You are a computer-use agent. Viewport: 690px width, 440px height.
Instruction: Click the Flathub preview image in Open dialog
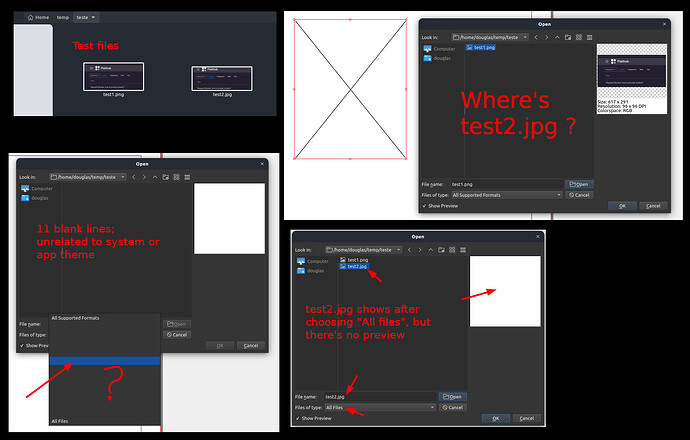pos(631,71)
